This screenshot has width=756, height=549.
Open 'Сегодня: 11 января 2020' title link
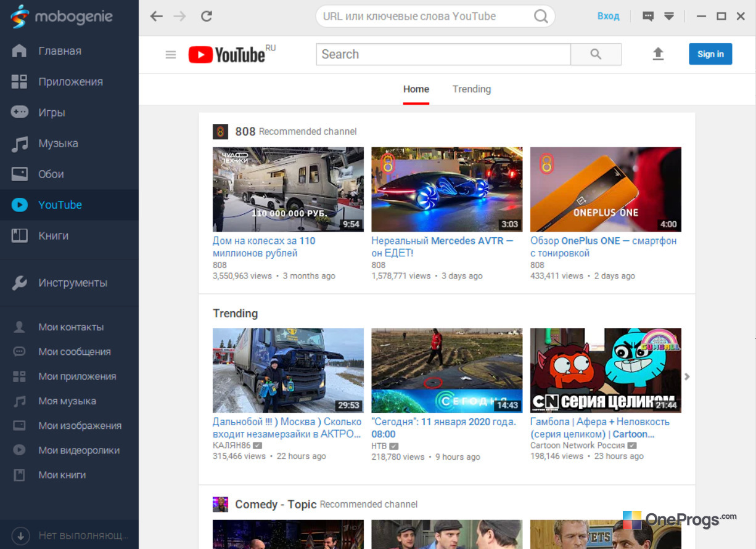[x=444, y=428]
